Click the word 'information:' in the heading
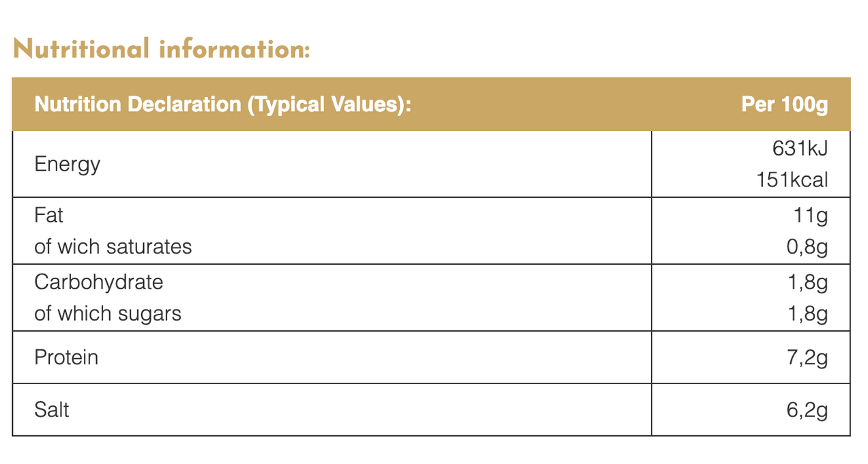The width and height of the screenshot is (868, 464). click(x=234, y=49)
